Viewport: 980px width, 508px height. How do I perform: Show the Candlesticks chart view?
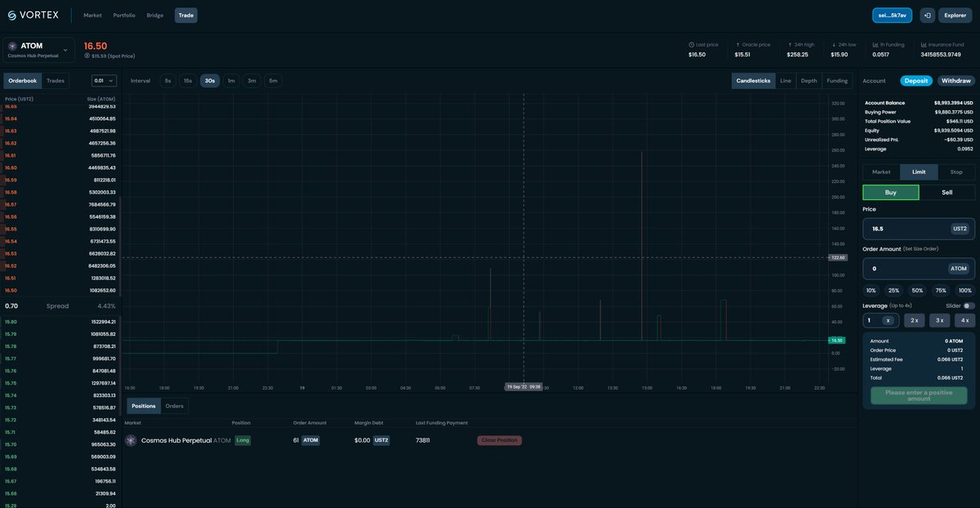point(753,81)
